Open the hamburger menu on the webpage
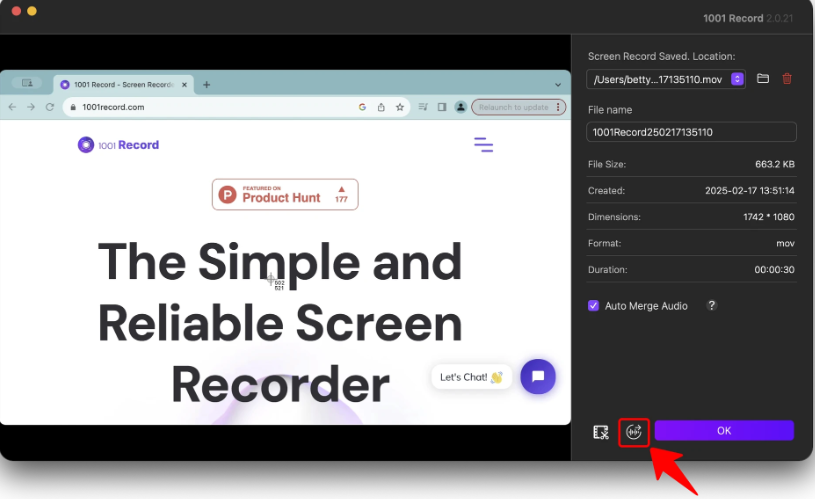Screen dimensions: 815x499 point(483,145)
